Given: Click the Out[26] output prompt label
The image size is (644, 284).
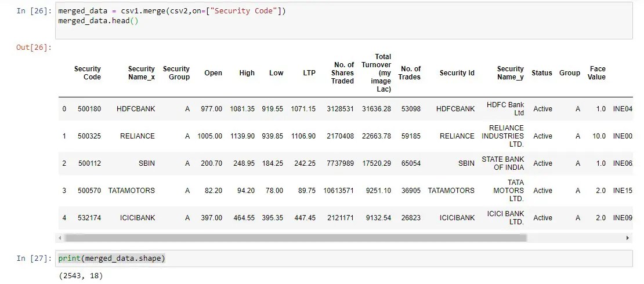Looking at the screenshot, I should pyautogui.click(x=34, y=47).
